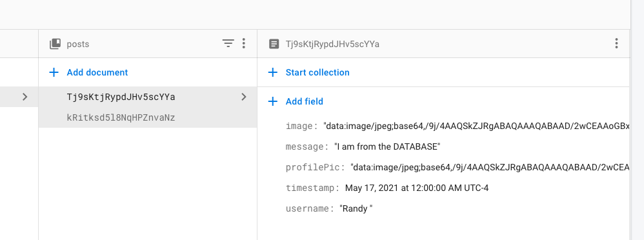The height and width of the screenshot is (240, 644).
Task: Click Add document link
Action: (97, 73)
